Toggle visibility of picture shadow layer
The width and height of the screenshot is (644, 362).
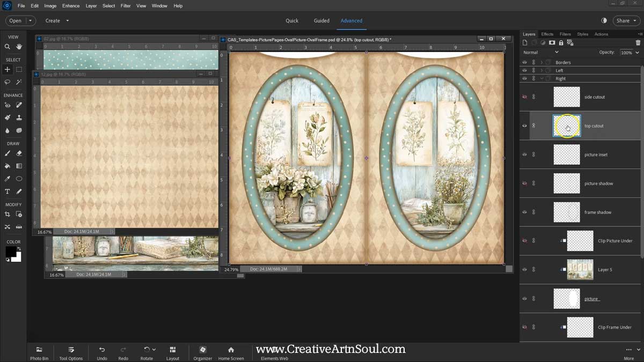pyautogui.click(x=524, y=183)
